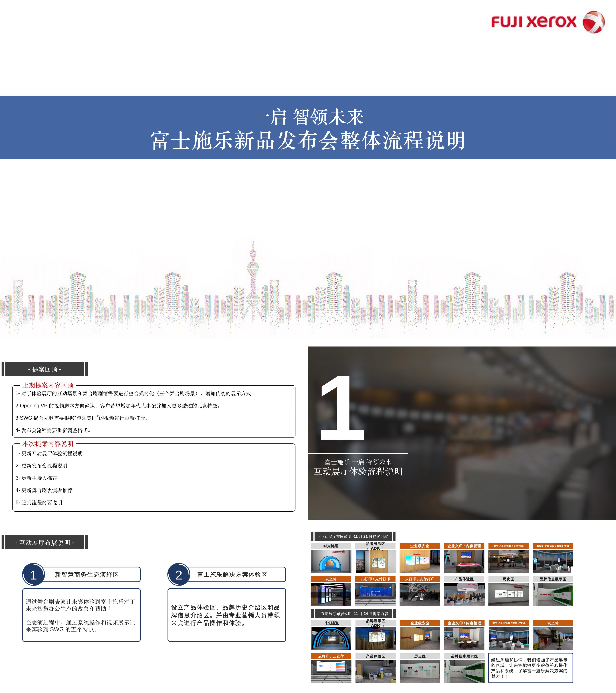Click the header '互动展厅布展说明 -11 月 24 日提案内容'
The height and width of the screenshot is (693, 616).
point(353,614)
